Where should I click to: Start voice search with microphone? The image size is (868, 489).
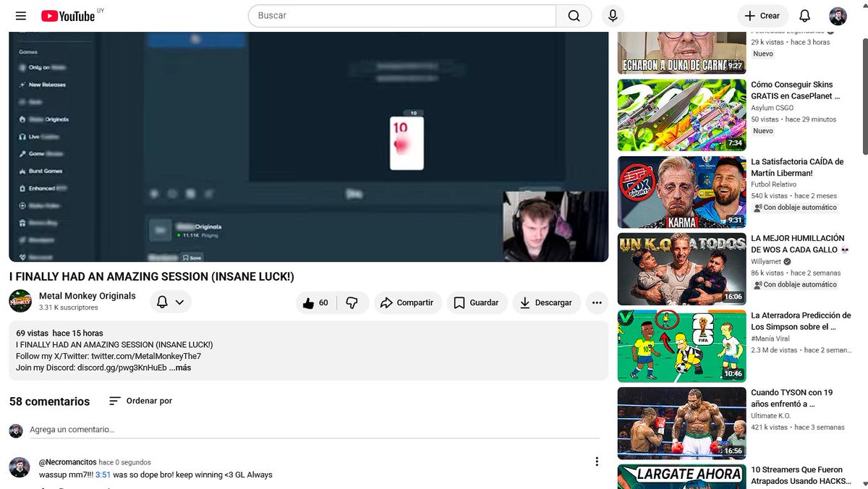(x=613, y=16)
